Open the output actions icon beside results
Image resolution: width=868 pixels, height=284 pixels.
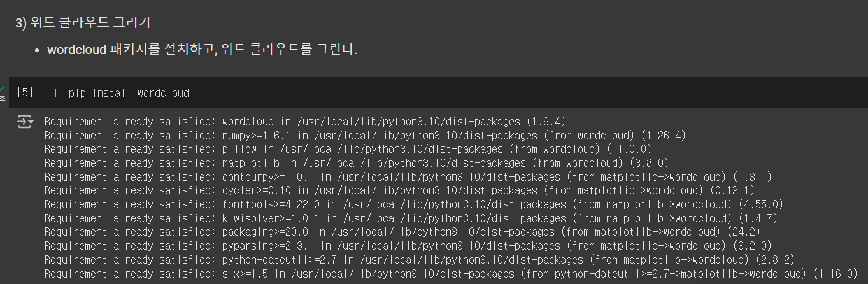[x=25, y=122]
